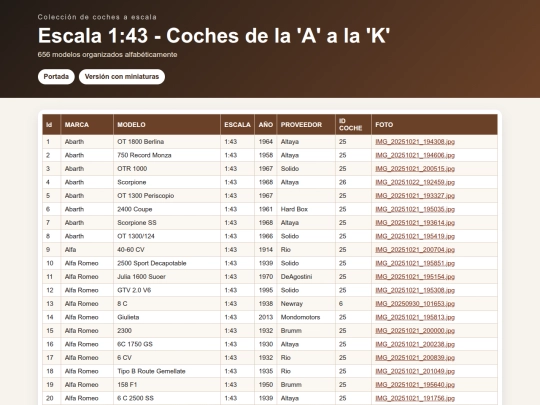Select the 2400 Coupe model cell
540x405 pixels.
pos(167,209)
